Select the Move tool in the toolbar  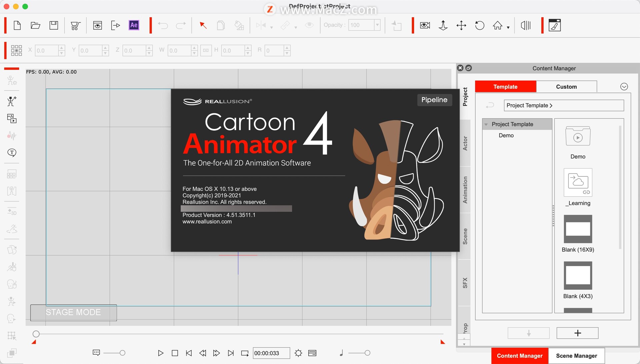[461, 25]
